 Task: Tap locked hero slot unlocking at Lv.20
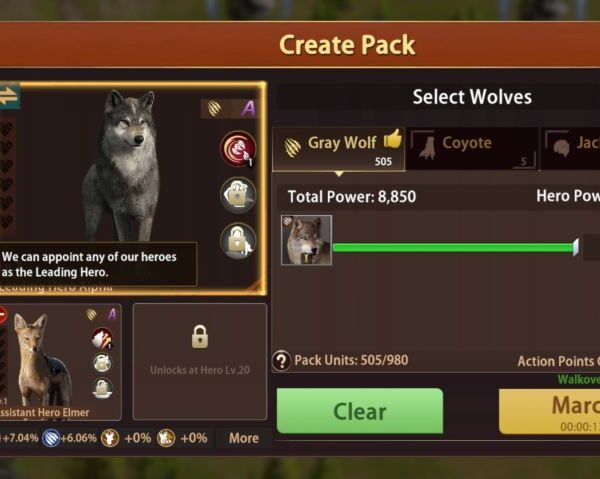coord(200,362)
